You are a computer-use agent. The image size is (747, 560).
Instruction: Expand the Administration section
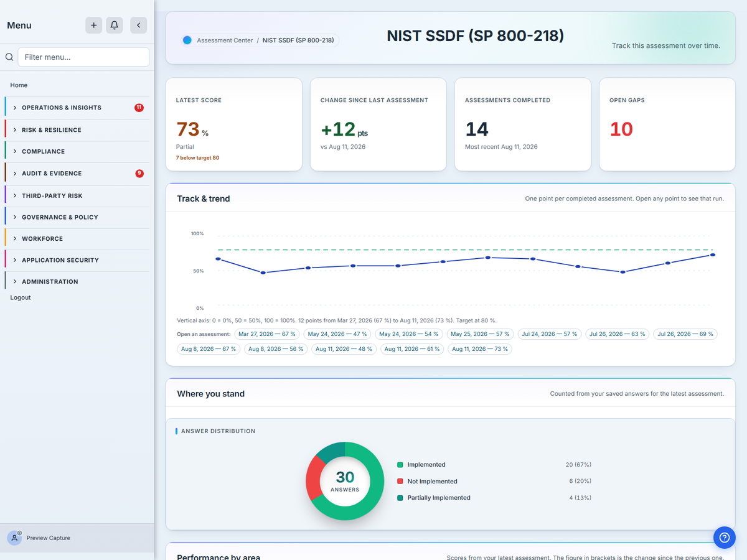(x=77, y=282)
